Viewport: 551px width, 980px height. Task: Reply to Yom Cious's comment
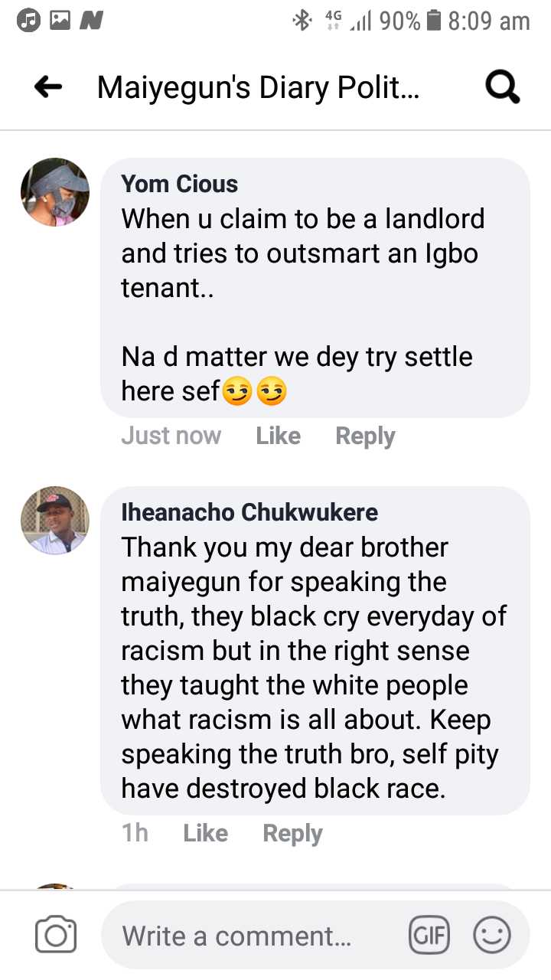click(365, 436)
